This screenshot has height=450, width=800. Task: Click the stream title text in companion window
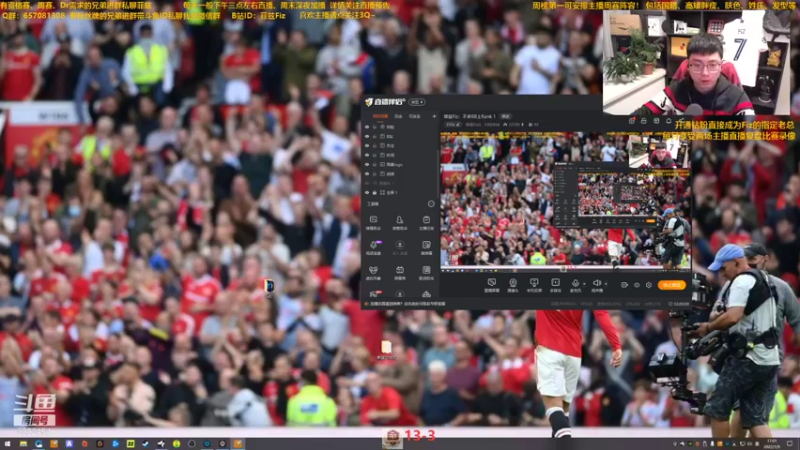click(x=469, y=116)
